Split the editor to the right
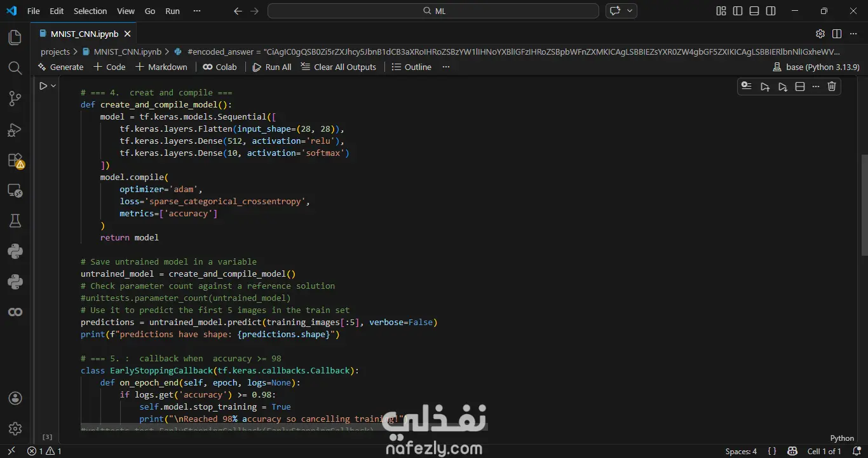 837,34
